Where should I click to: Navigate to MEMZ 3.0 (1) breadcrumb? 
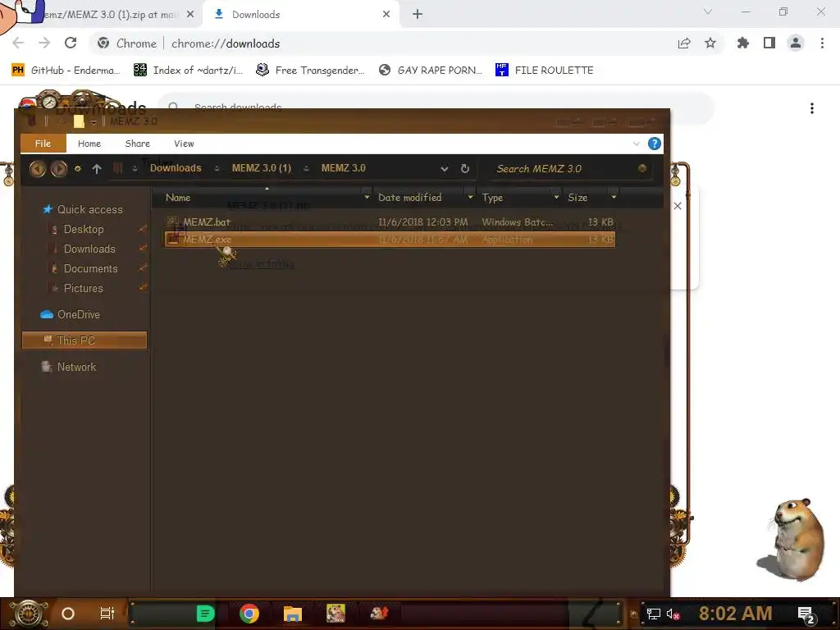pyautogui.click(x=262, y=168)
